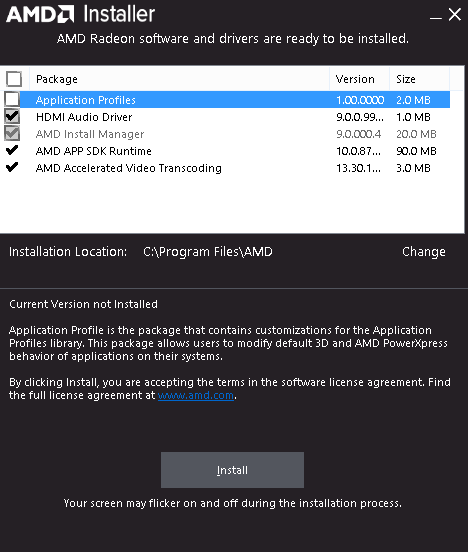468x552 pixels.
Task: Tick the select-all checkbox beside Package header
Action: [14, 79]
